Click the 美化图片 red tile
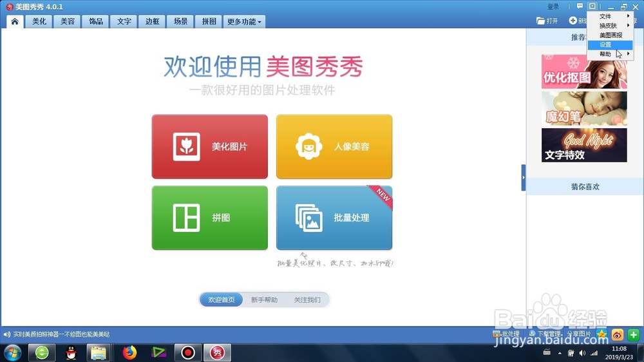The width and height of the screenshot is (644, 362). pos(209,147)
